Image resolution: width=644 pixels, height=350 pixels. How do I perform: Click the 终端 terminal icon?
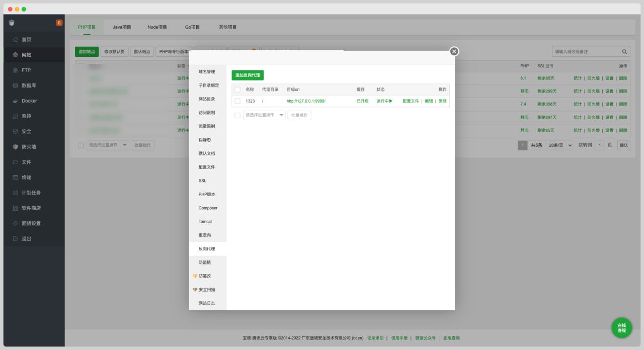16,178
